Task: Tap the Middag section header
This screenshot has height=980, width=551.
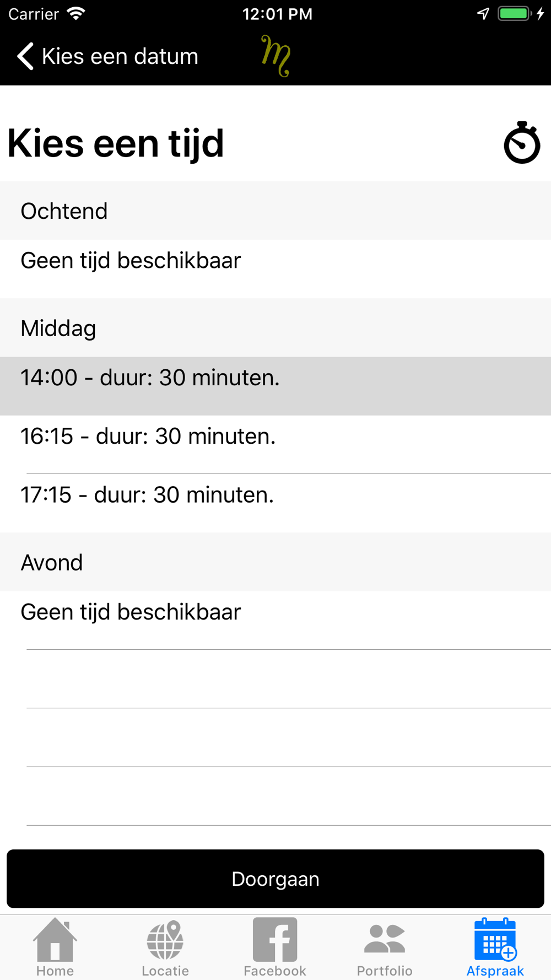Action: 58,329
